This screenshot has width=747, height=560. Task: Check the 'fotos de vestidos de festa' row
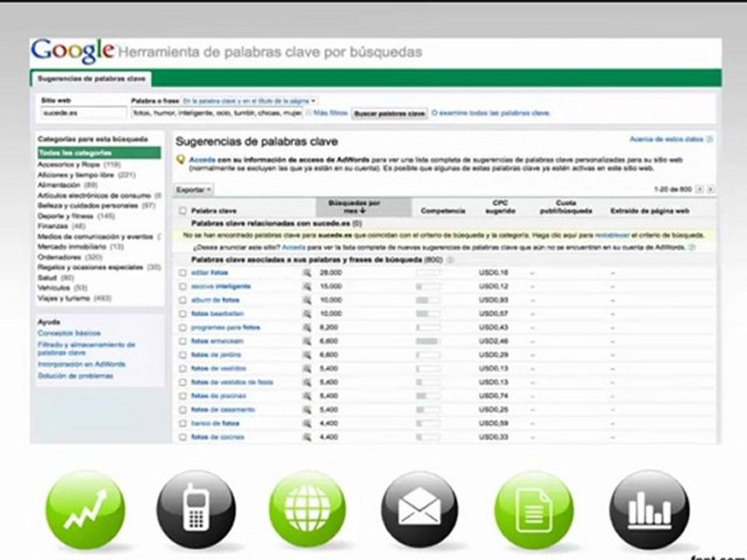[182, 383]
